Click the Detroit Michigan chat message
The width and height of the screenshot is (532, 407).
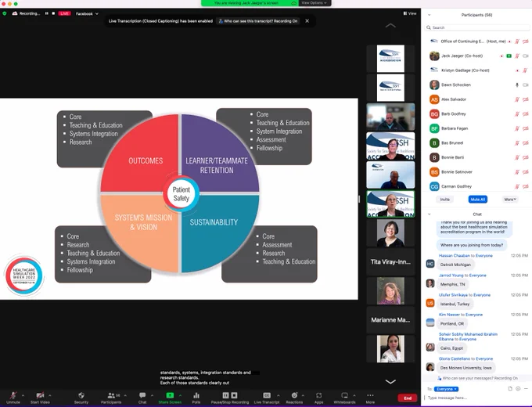coord(455,265)
